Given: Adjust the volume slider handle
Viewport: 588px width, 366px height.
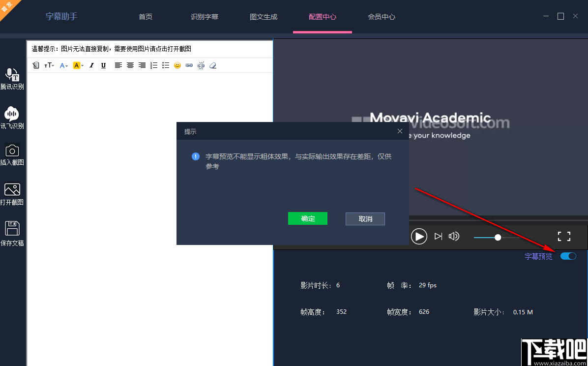Looking at the screenshot, I should point(497,237).
